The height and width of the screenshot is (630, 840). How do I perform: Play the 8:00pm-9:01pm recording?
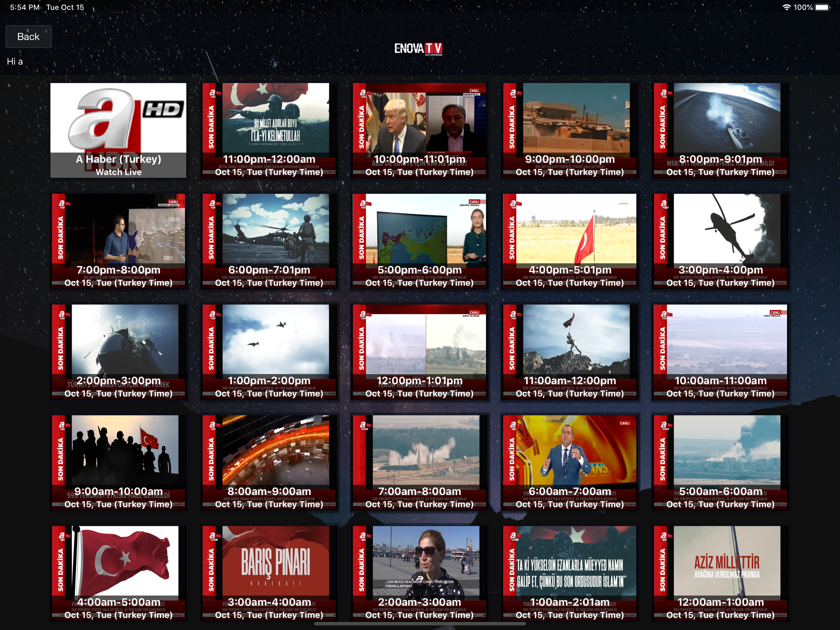[x=720, y=130]
